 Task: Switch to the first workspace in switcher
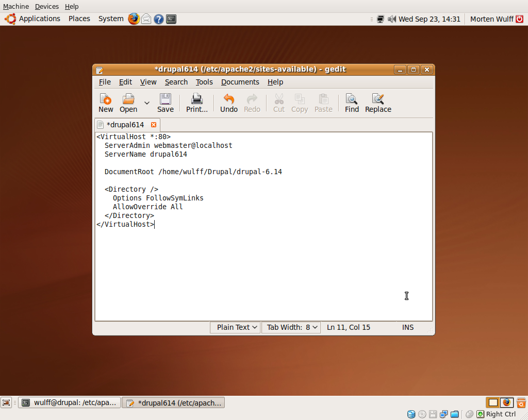point(493,402)
